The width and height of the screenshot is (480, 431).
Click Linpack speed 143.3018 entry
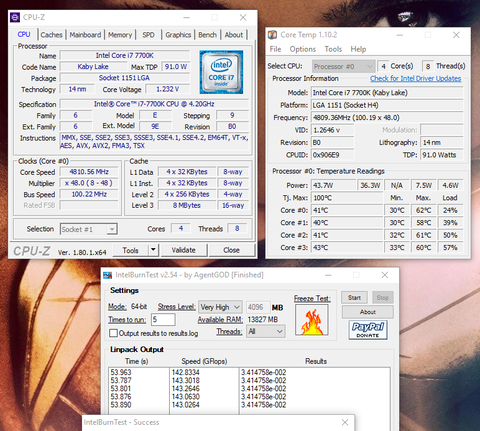coord(185,380)
